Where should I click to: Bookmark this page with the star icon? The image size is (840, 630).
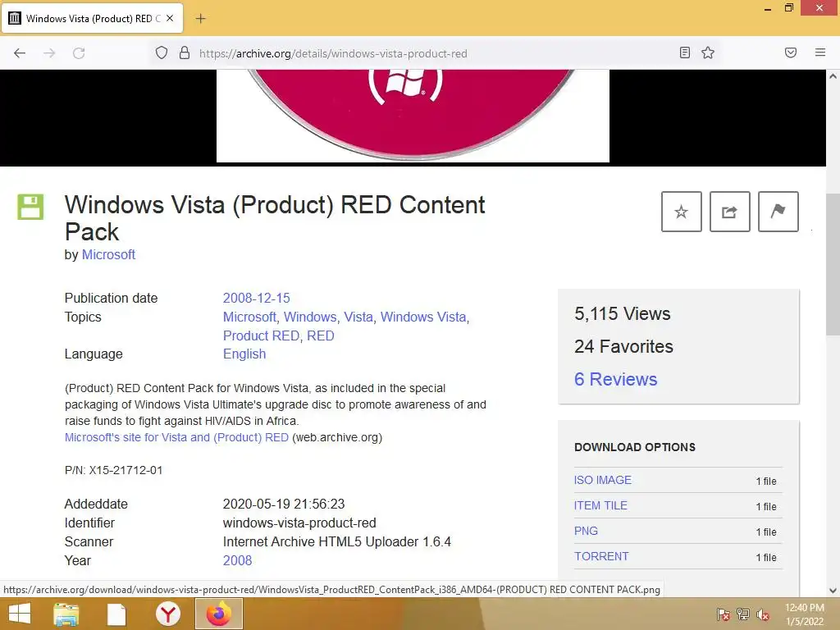point(708,52)
